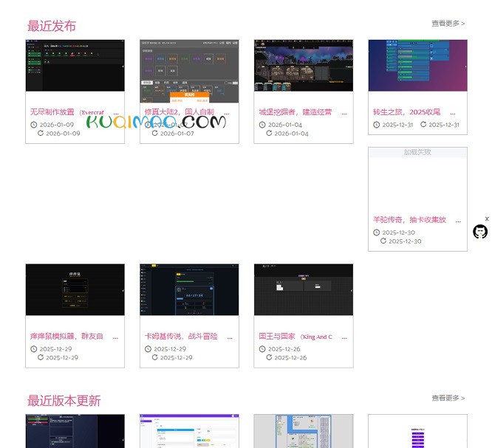Click clock icon on 无尽制作放置 card
This screenshot has width=492, height=448.
33,125
